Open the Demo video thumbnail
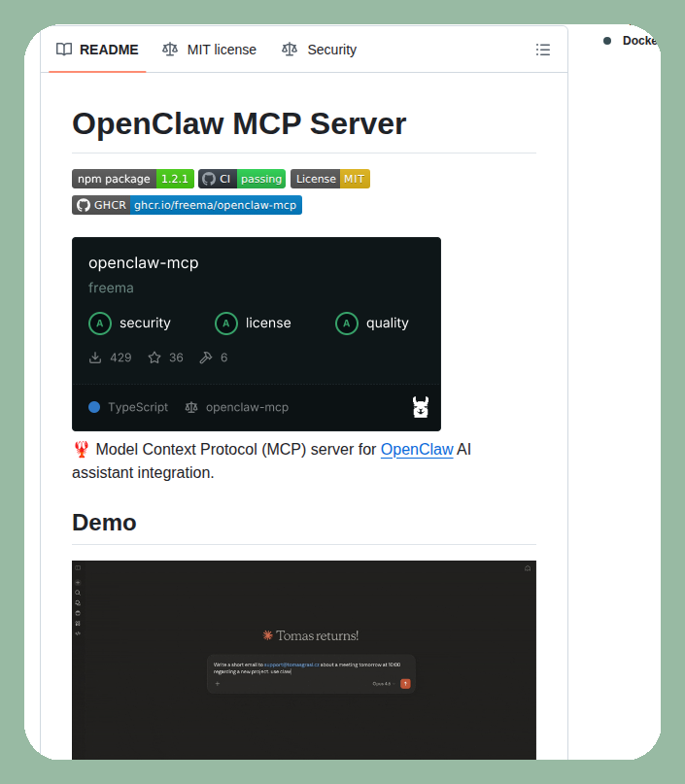The width and height of the screenshot is (685, 784). (x=303, y=660)
